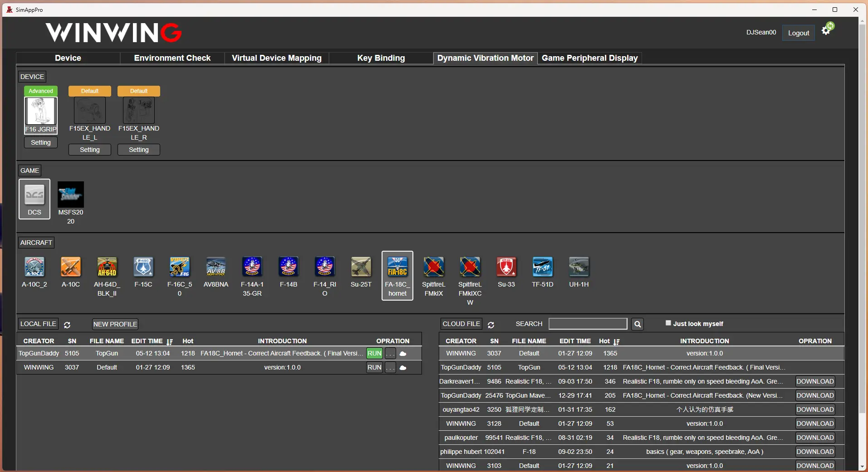Open more options for TopGun local profile

(x=390, y=354)
